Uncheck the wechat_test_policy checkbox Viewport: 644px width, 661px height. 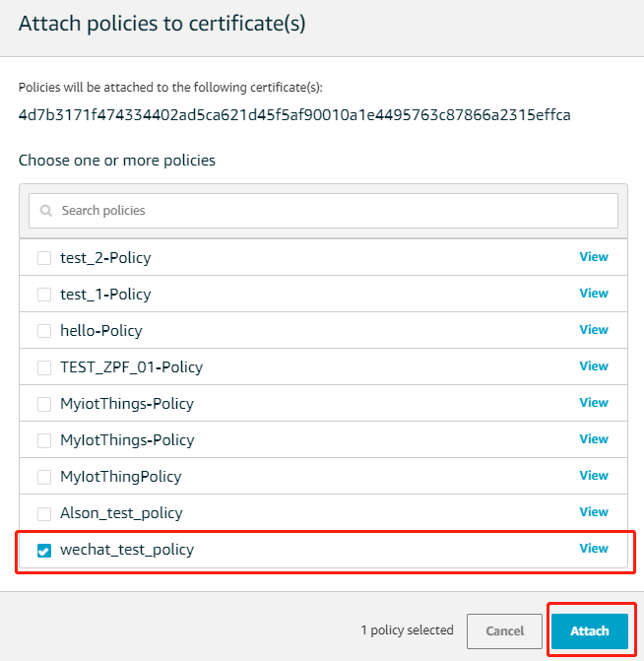(x=44, y=551)
